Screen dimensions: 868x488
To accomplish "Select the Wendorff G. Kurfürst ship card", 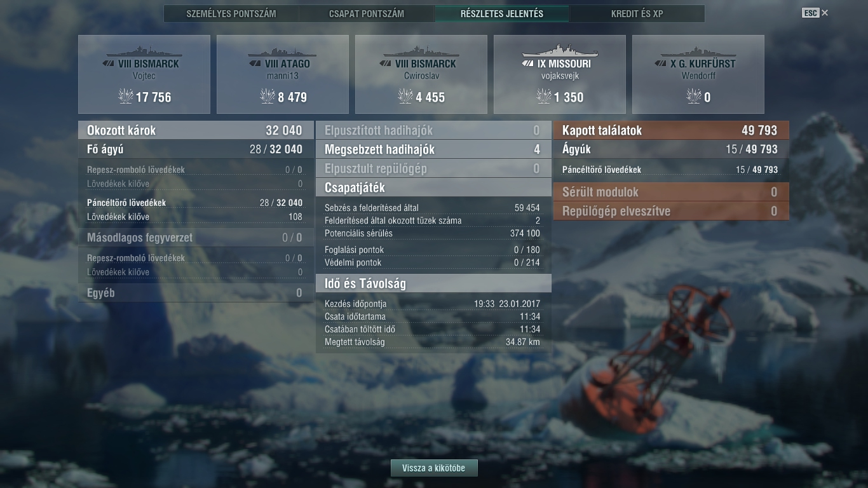I will pos(698,74).
